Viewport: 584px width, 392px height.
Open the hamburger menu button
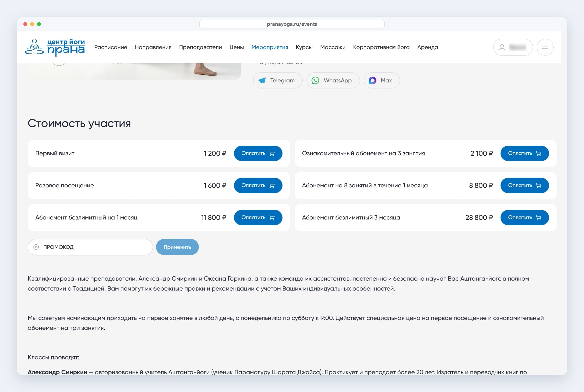pos(545,47)
